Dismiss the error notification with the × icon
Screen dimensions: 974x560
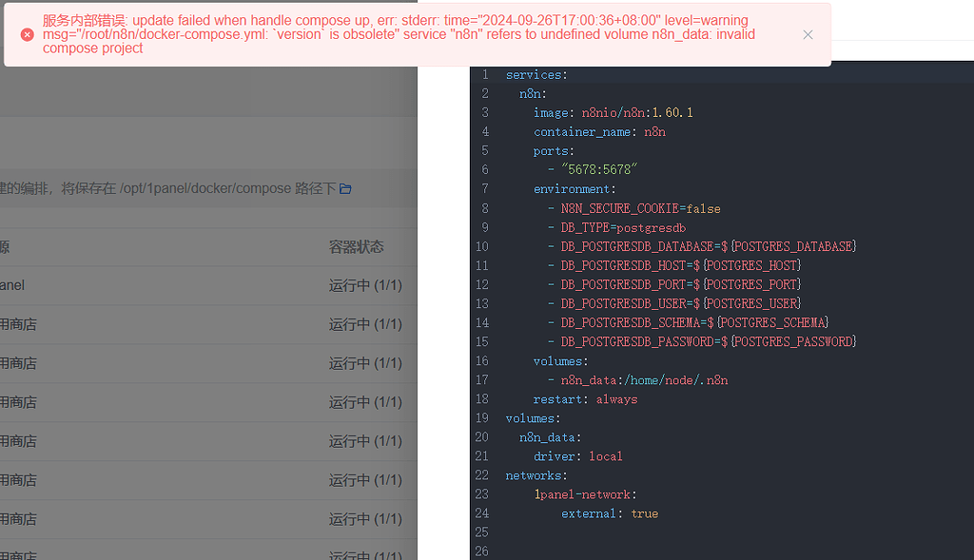tap(808, 34)
